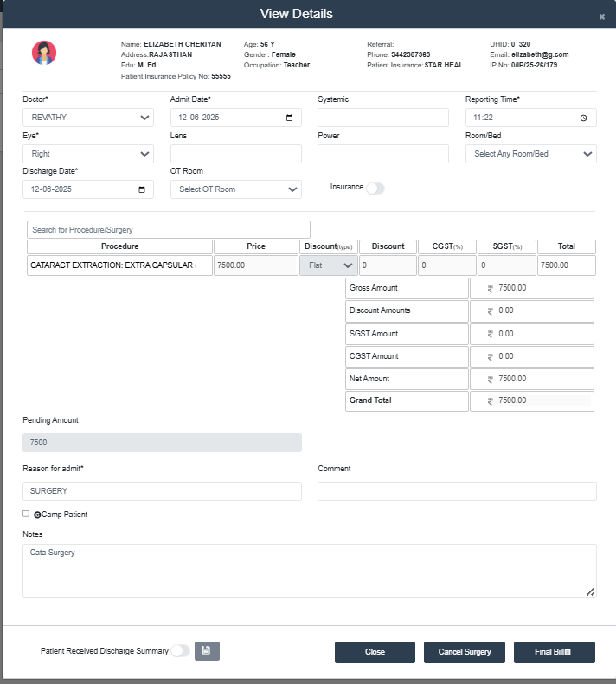
Task: Enable Patient Received Discharge Summary toggle
Action: [x=180, y=651]
